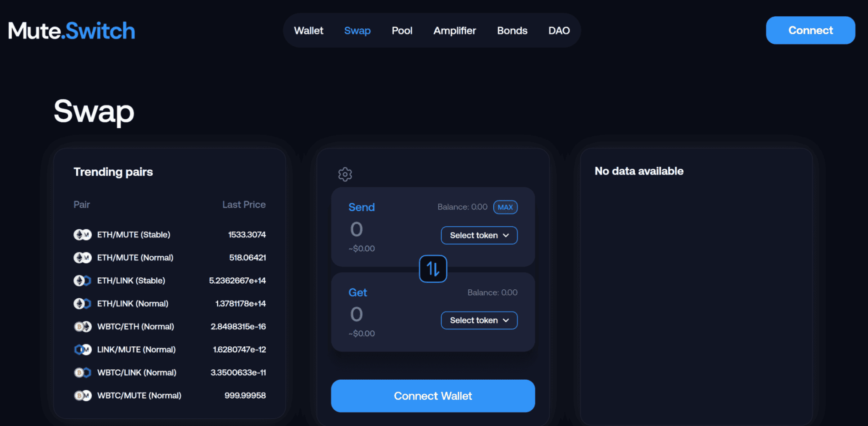Open Select token dropdown in Send box
Viewport: 868px width, 426px height.
[479, 235]
